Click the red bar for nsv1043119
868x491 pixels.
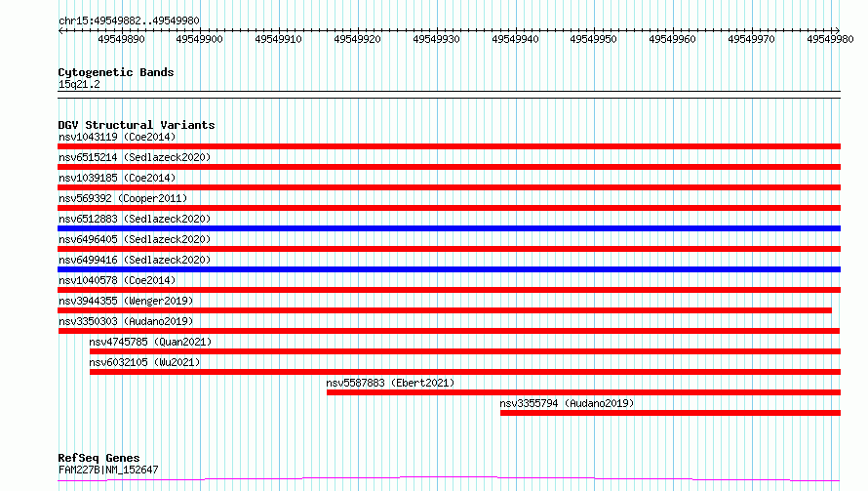tap(449, 146)
